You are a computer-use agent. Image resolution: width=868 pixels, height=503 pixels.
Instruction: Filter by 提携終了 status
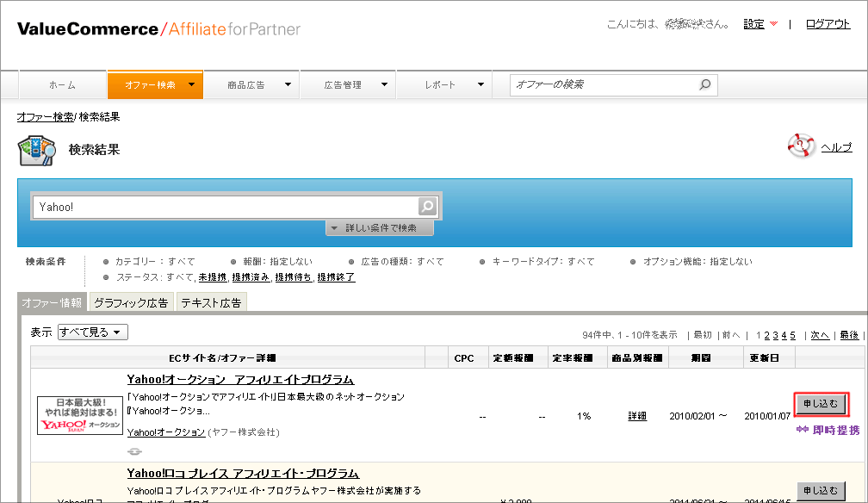(336, 277)
